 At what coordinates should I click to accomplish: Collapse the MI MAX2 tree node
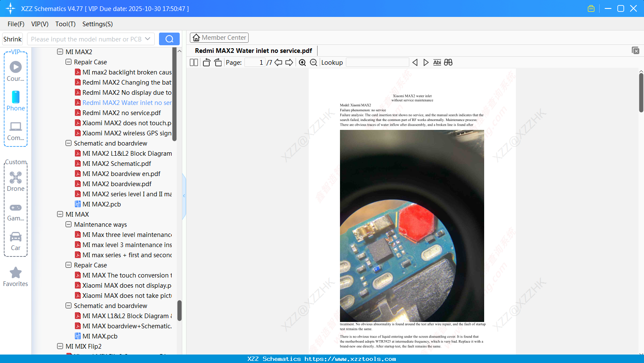(x=60, y=52)
